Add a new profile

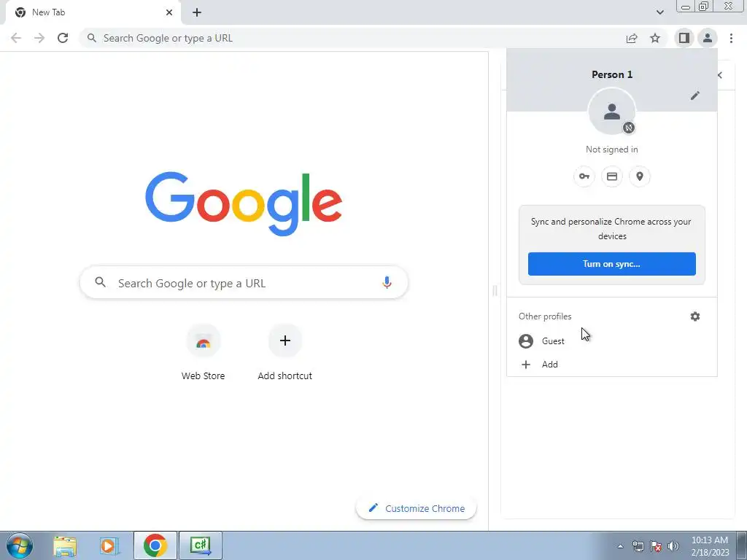(x=612, y=365)
